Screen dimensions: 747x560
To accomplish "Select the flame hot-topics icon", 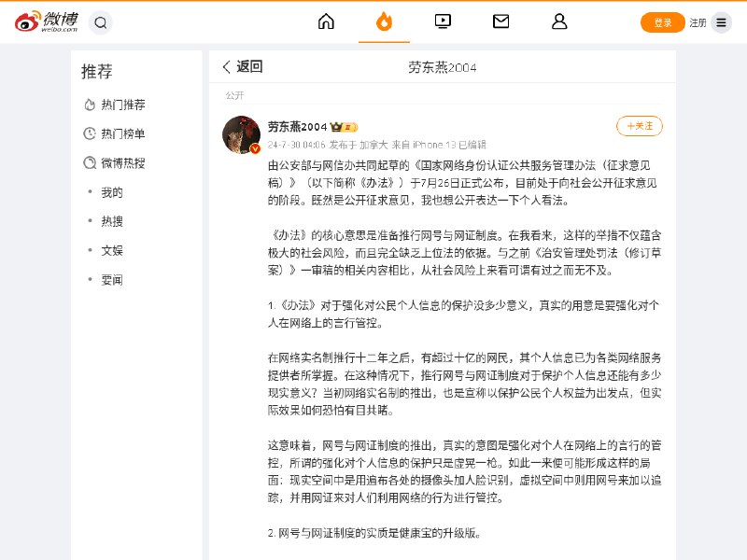I will (x=384, y=22).
